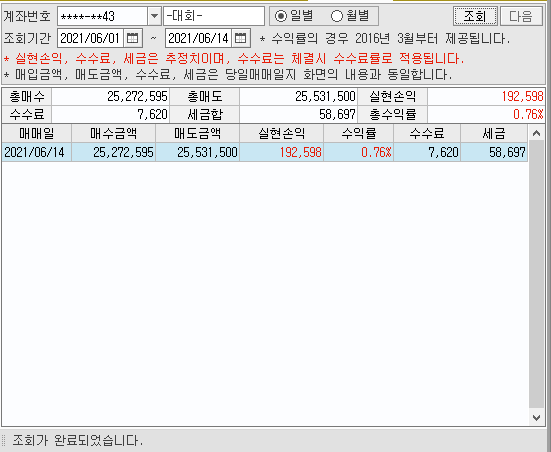551x452 pixels.
Task: Click the 조회가 완료되었습니다 status message
Action: 78,440
